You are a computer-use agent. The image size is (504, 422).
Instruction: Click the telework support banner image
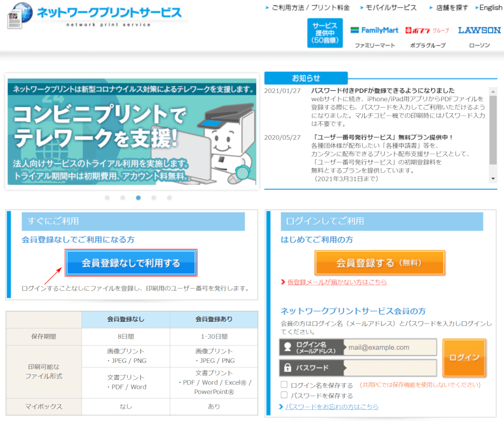(132, 132)
